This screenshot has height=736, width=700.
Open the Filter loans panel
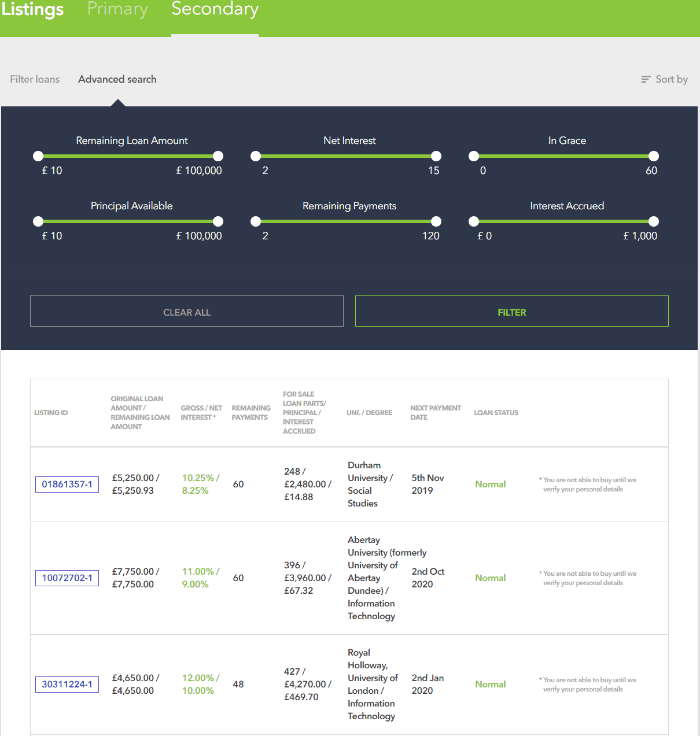35,79
